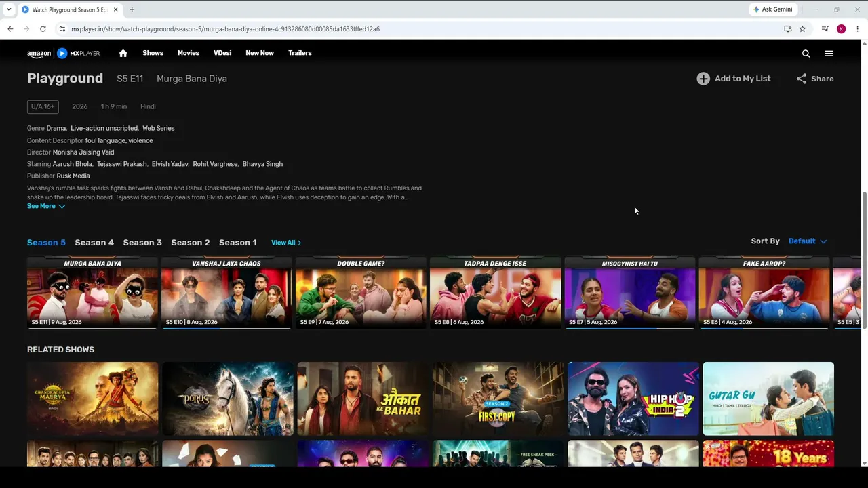Image resolution: width=868 pixels, height=488 pixels.
Task: Open the Aukaat Ke Bahar related show
Action: (363, 399)
